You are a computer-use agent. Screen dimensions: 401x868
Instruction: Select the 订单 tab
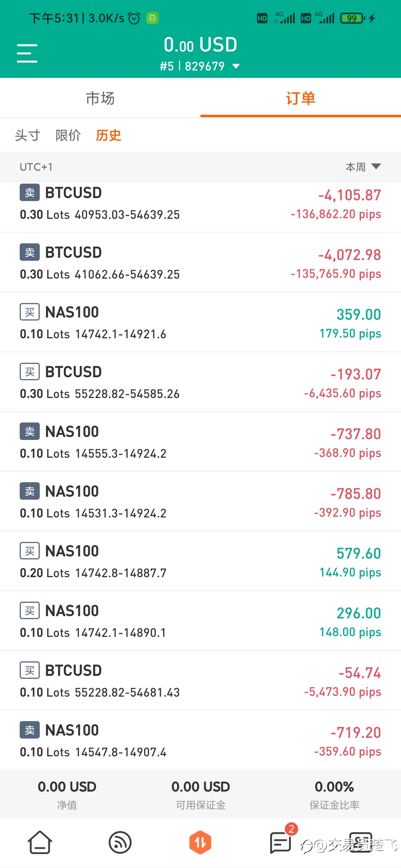pyautogui.click(x=301, y=98)
